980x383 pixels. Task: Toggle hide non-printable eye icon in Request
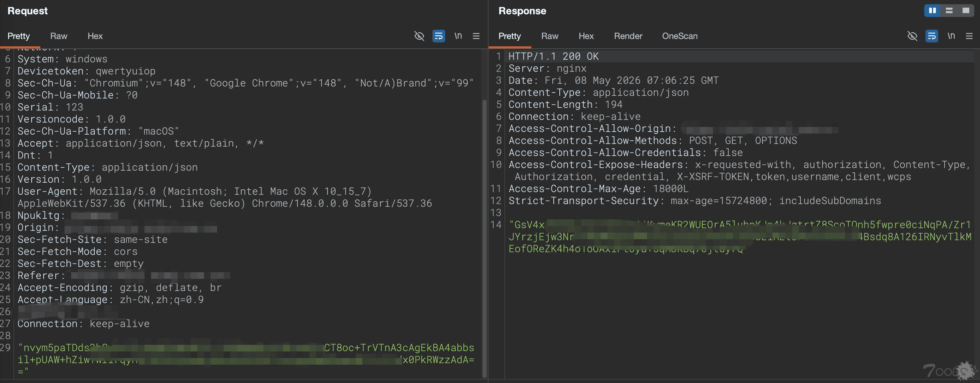tap(419, 36)
